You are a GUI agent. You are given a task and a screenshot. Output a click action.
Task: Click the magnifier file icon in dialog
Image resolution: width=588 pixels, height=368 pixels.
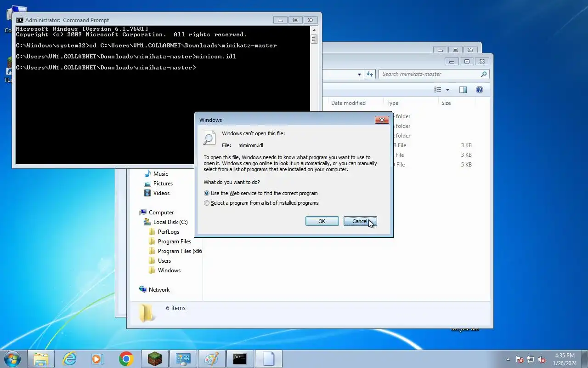click(x=209, y=138)
